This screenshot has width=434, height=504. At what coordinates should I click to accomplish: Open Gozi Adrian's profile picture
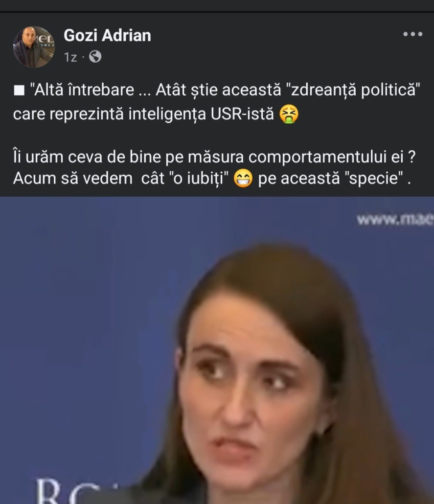[33, 47]
